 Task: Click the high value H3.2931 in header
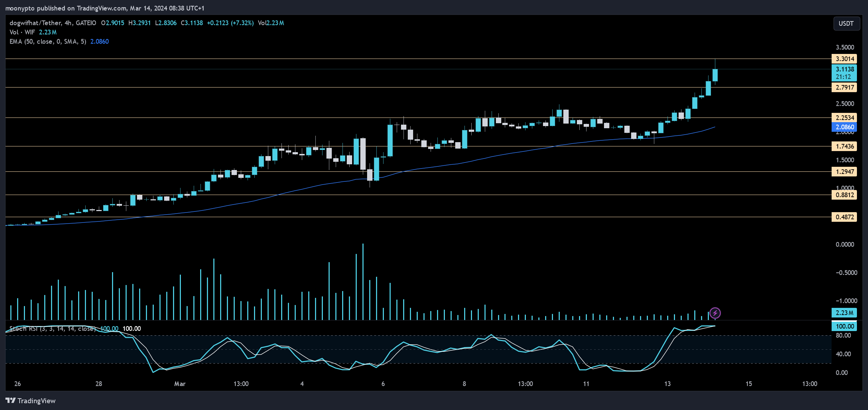click(139, 23)
